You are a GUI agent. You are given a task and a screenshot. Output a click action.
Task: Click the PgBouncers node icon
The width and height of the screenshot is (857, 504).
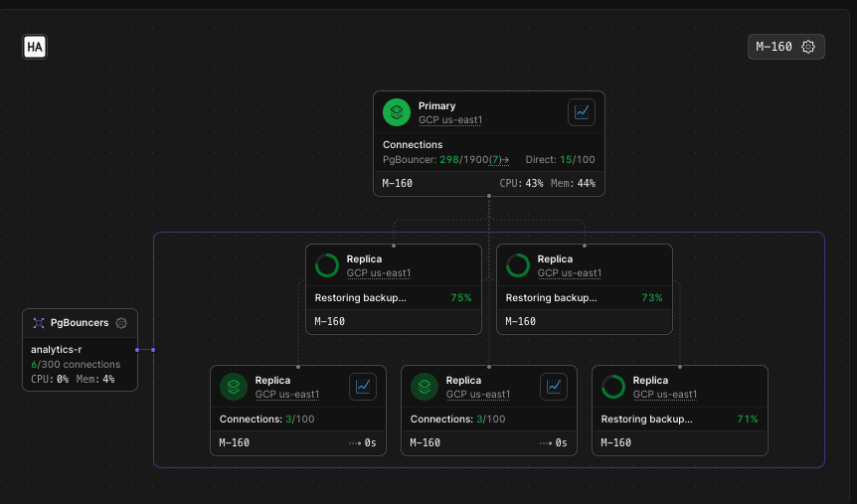38,323
